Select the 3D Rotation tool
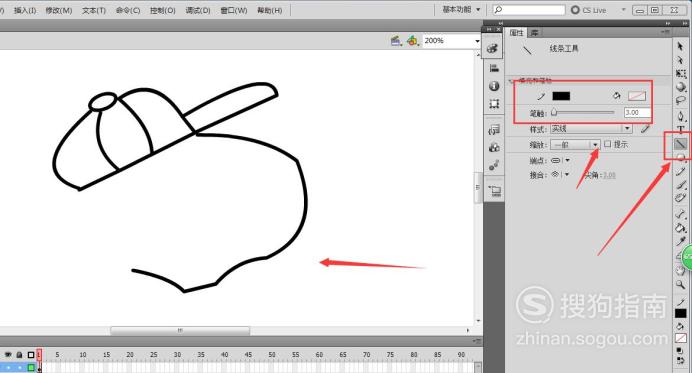The height and width of the screenshot is (373, 692). coord(681,87)
